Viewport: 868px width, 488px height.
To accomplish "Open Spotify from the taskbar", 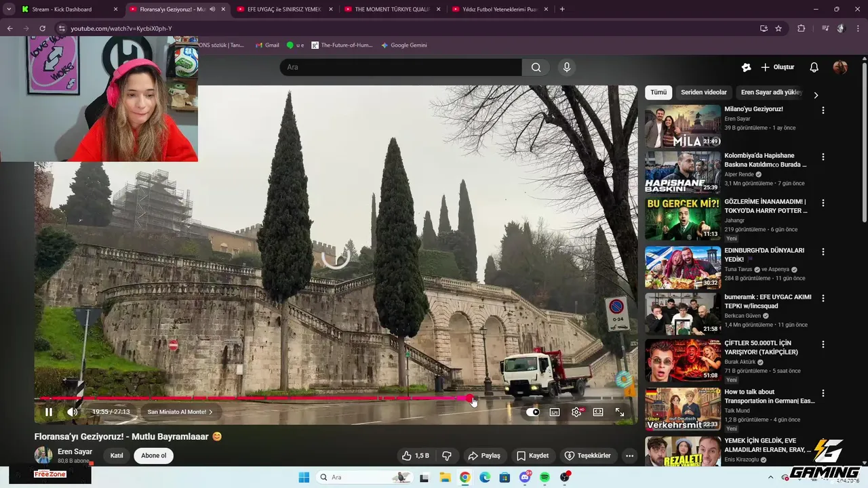I will [x=545, y=477].
